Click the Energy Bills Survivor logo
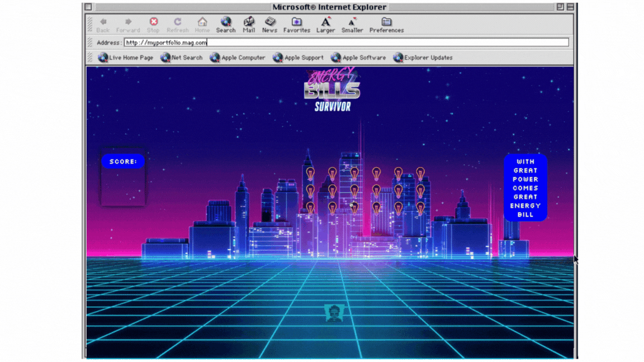Viewport: 644px width, 362px height. tap(332, 90)
